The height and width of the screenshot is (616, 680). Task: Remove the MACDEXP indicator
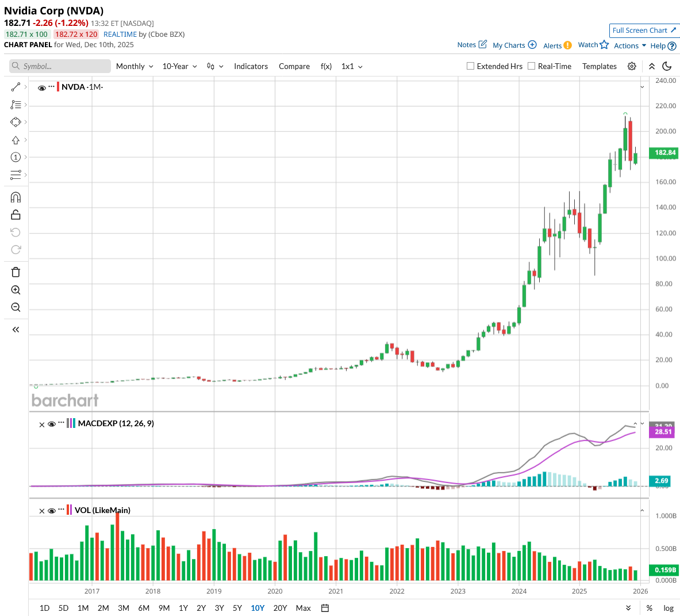tap(41, 424)
